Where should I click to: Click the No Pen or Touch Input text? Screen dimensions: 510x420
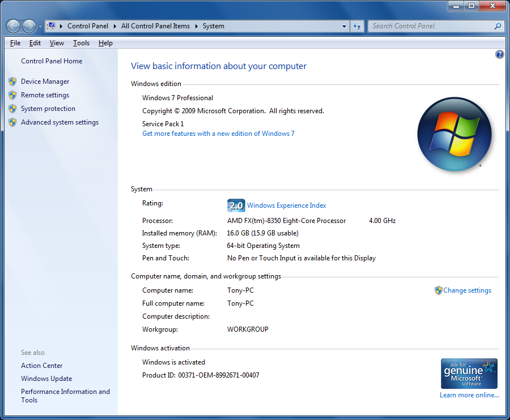point(301,258)
